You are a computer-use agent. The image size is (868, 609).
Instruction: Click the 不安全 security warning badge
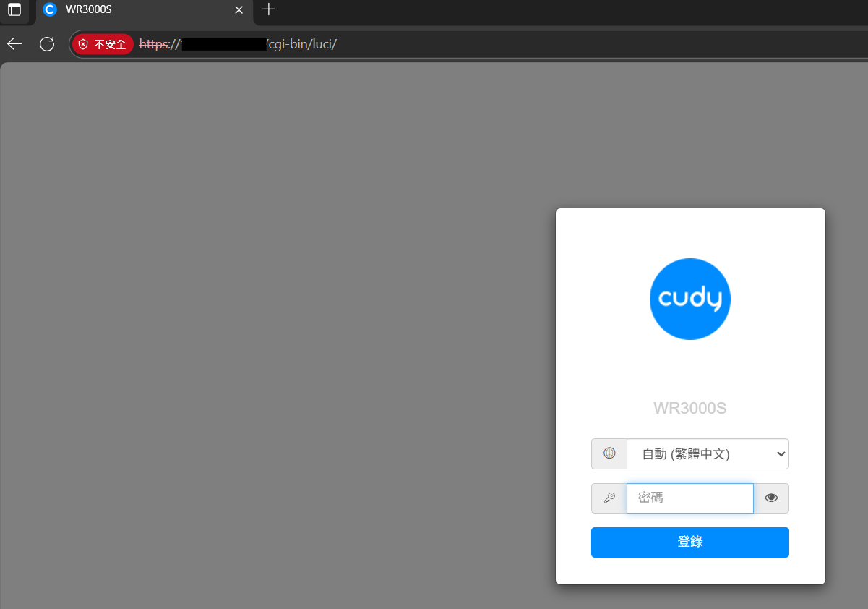103,44
